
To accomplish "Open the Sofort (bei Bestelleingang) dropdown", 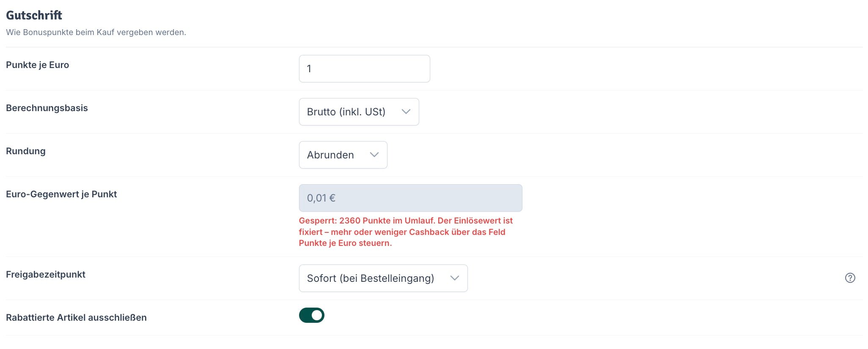I will [383, 278].
